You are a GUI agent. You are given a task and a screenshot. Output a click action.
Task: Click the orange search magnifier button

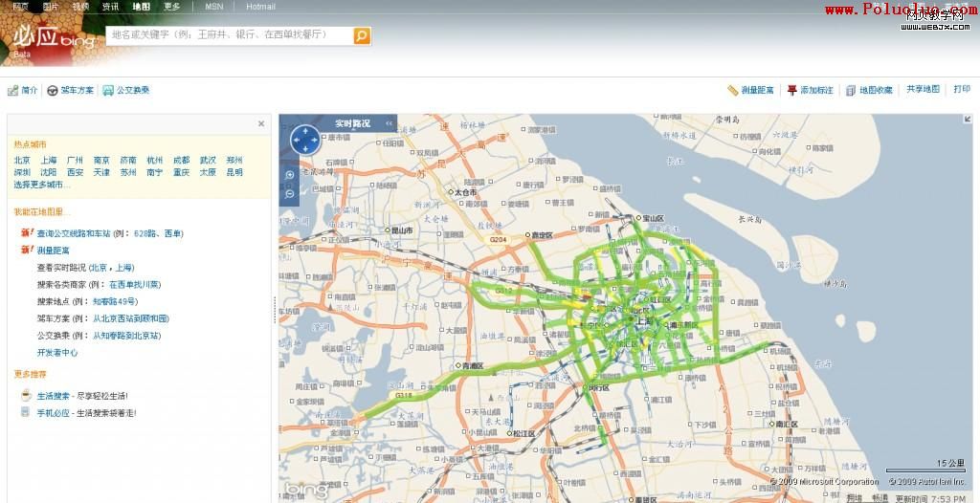[362, 35]
